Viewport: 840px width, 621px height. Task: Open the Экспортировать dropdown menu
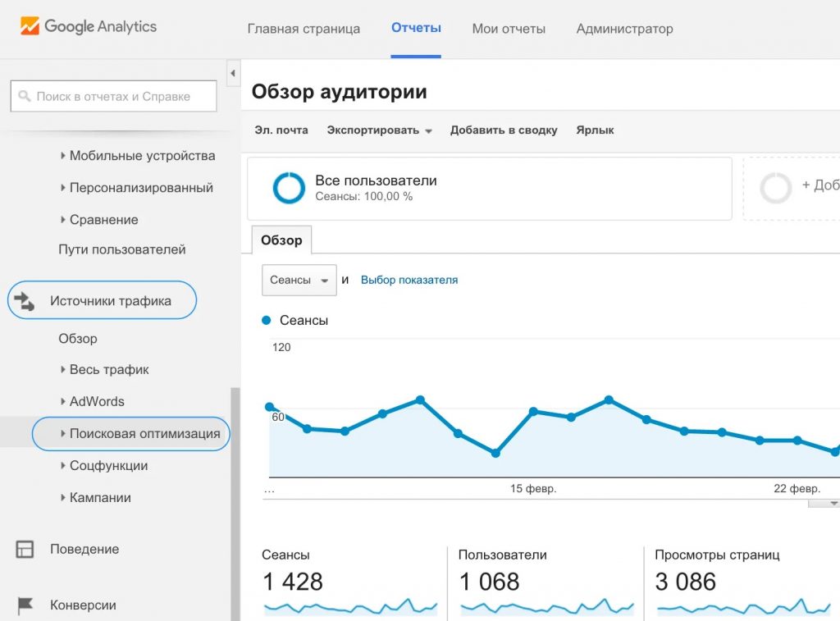tap(379, 130)
